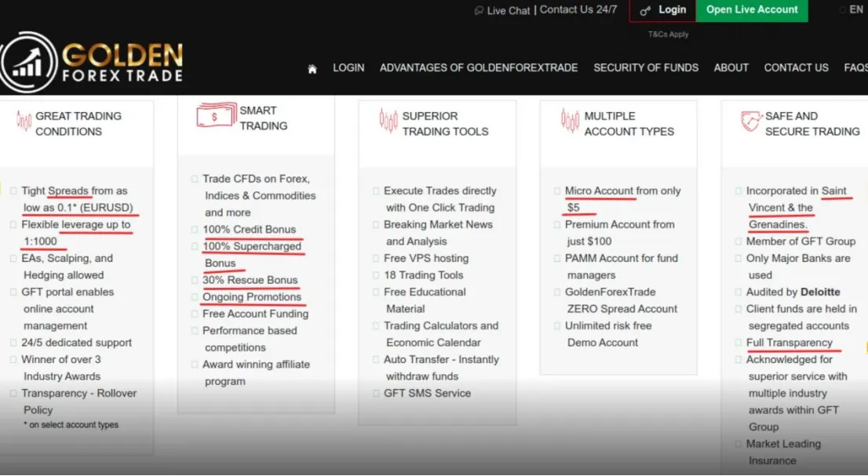
Task: Click the Contact Us 24/7 link
Action: 578,10
